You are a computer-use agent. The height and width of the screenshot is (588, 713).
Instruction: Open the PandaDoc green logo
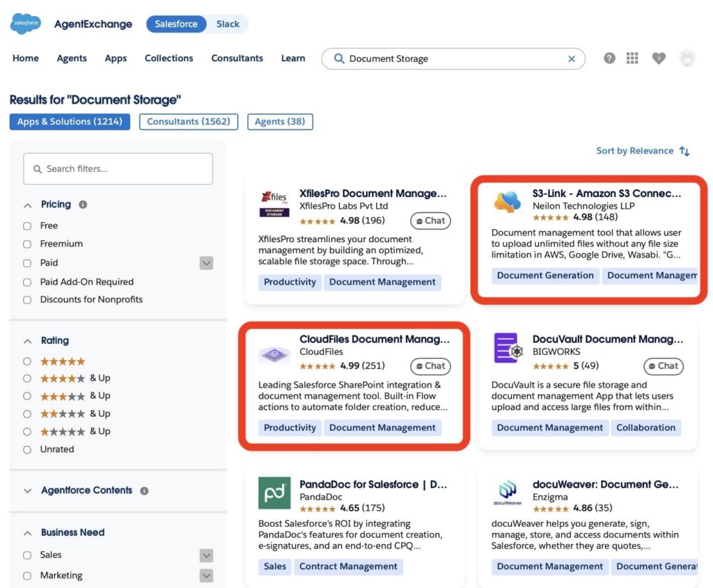click(x=274, y=493)
